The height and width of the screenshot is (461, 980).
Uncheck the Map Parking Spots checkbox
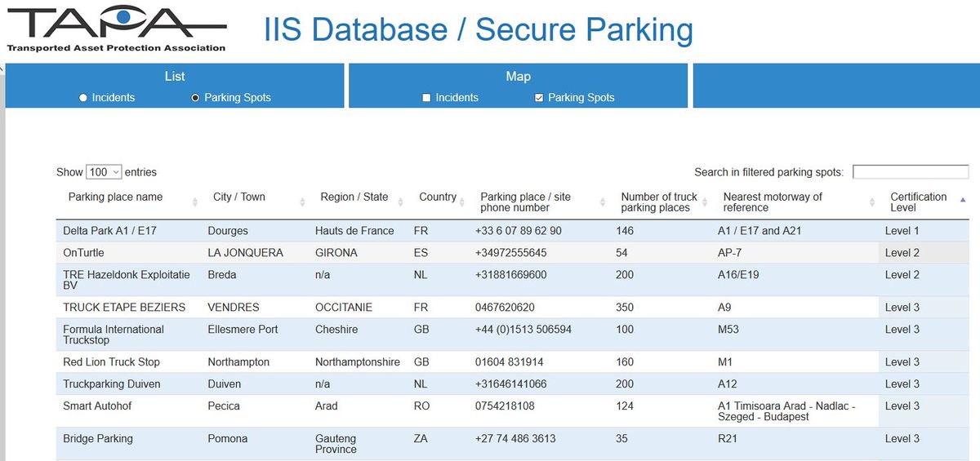tap(539, 98)
